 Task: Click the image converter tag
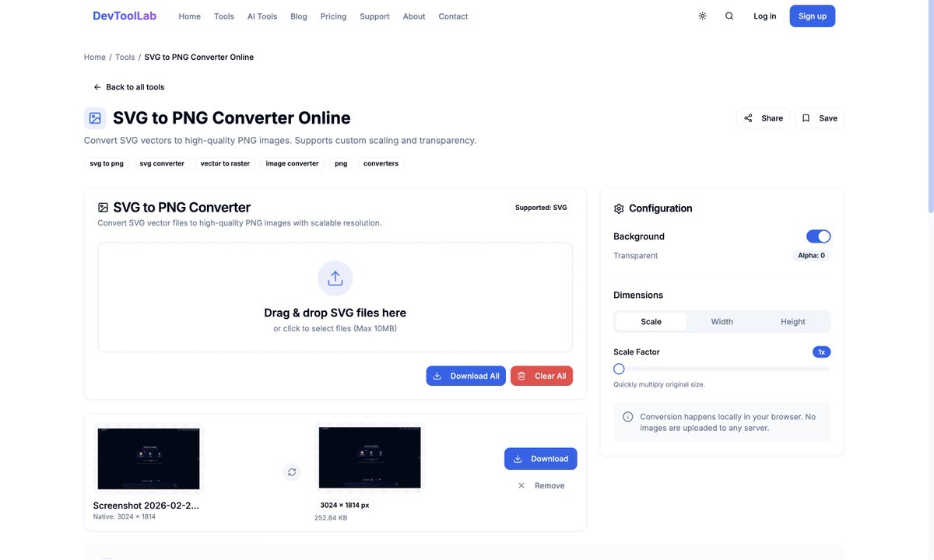[x=292, y=163]
